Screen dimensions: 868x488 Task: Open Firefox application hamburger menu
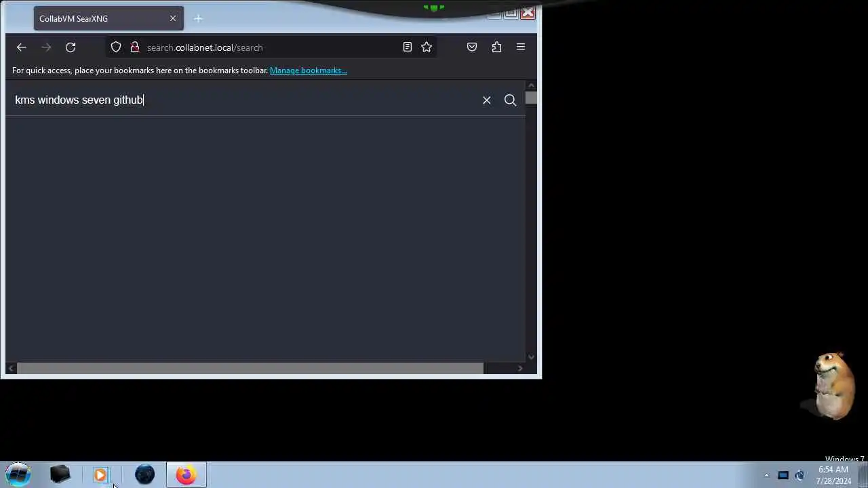(x=521, y=47)
